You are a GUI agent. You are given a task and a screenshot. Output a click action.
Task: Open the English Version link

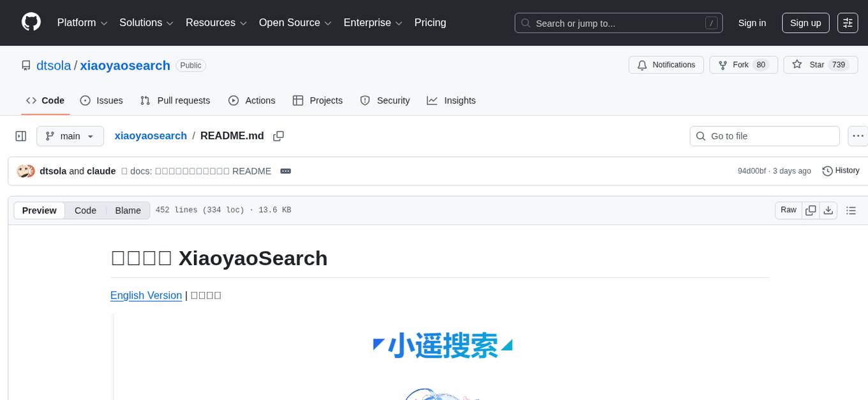click(x=146, y=295)
